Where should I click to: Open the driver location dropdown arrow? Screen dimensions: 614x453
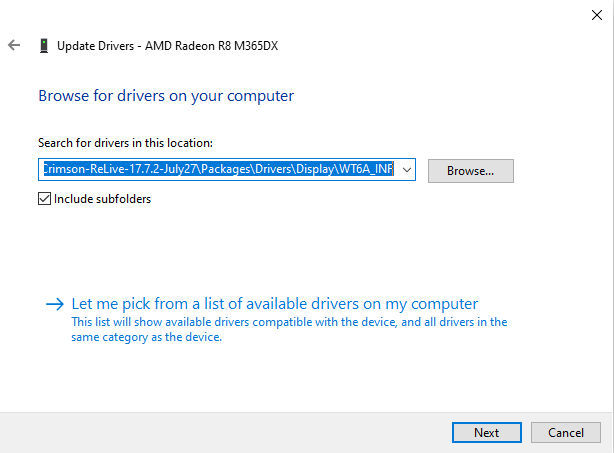point(407,170)
